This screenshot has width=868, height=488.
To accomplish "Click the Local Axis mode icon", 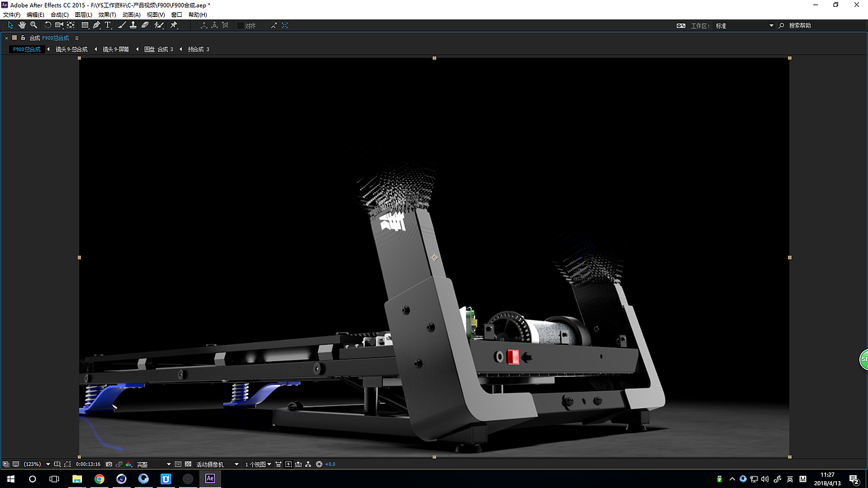I will pos(204,25).
